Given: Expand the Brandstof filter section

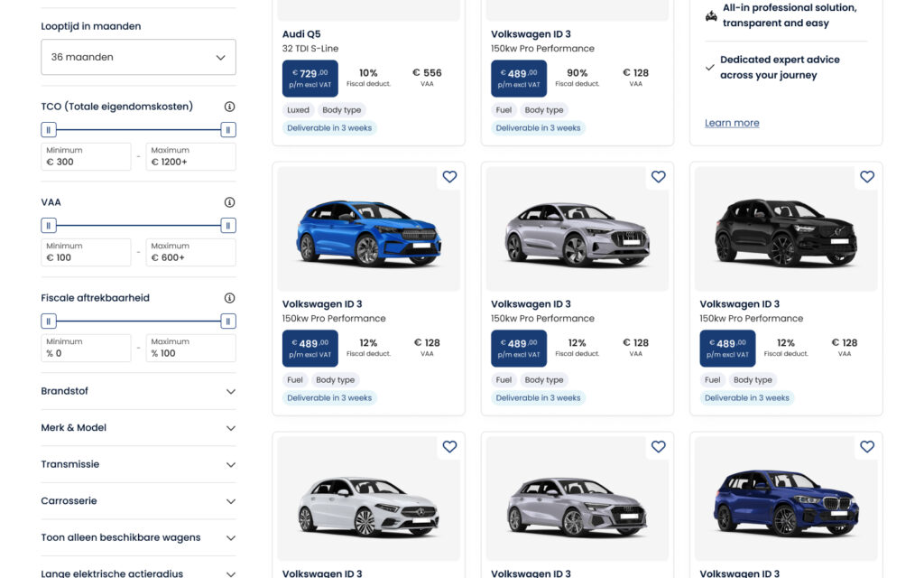Looking at the screenshot, I should [138, 392].
